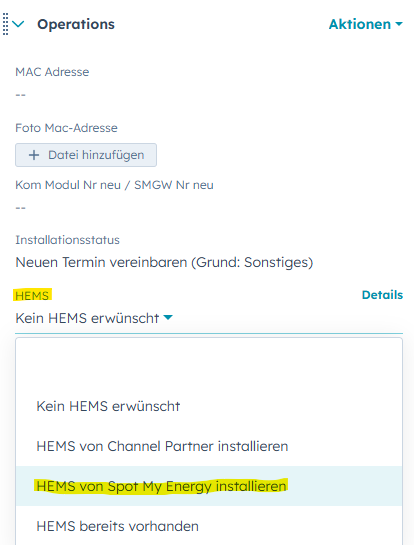Collapse the Operations section chevron
Image resolution: width=414 pixels, height=545 pixels.
coord(18,24)
